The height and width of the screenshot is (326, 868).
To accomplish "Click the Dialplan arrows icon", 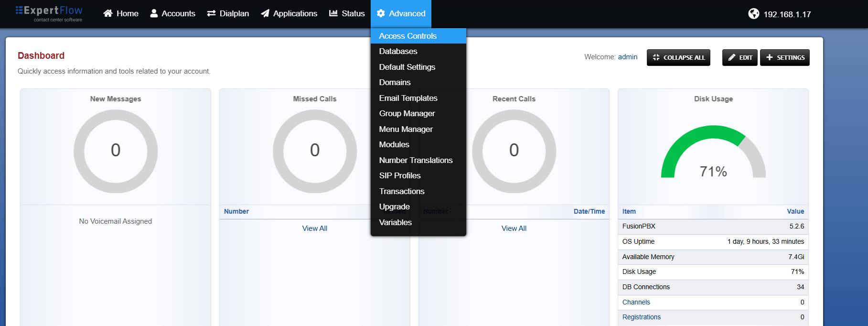I will coord(211,13).
